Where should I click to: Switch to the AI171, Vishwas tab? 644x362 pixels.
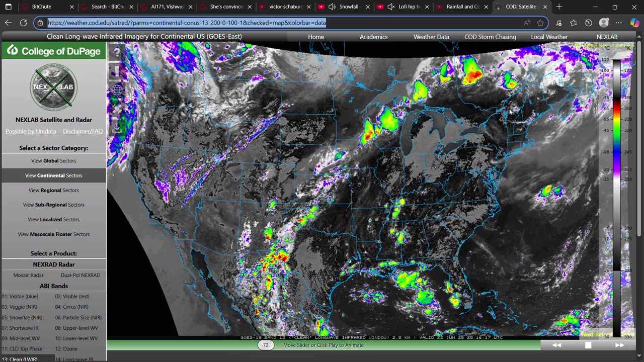coord(167,7)
